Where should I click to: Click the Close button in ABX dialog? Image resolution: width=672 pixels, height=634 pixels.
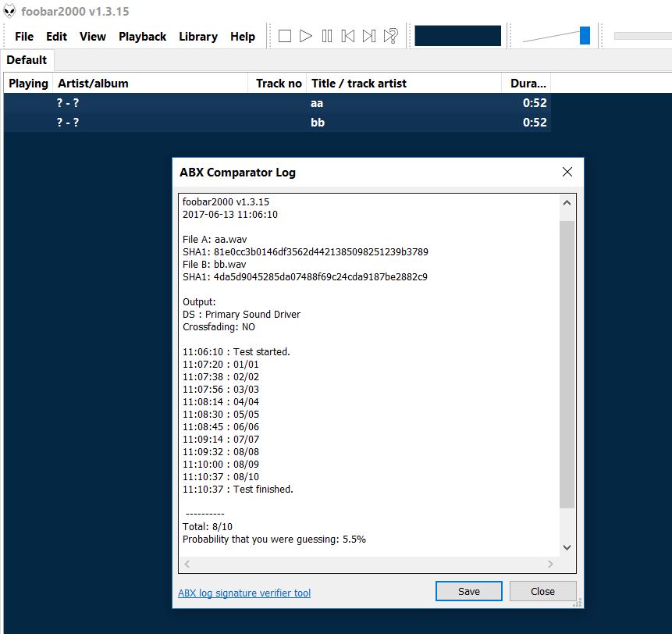pyautogui.click(x=542, y=591)
